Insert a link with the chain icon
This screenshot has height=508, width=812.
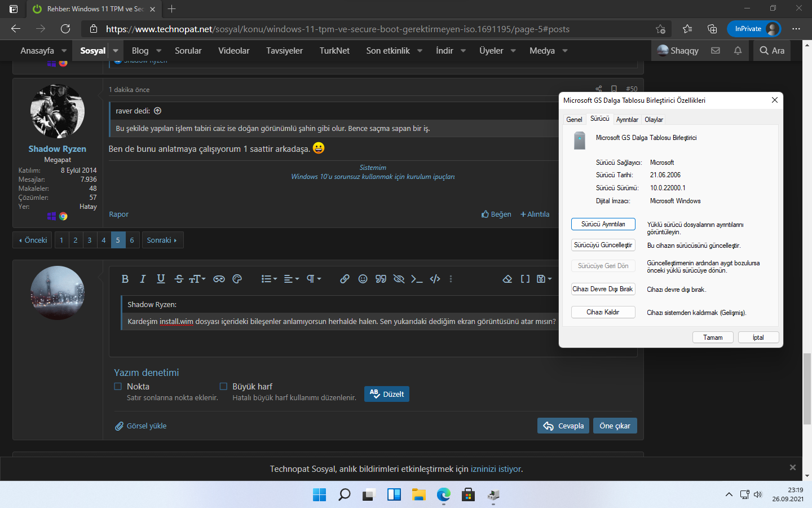[345, 279]
